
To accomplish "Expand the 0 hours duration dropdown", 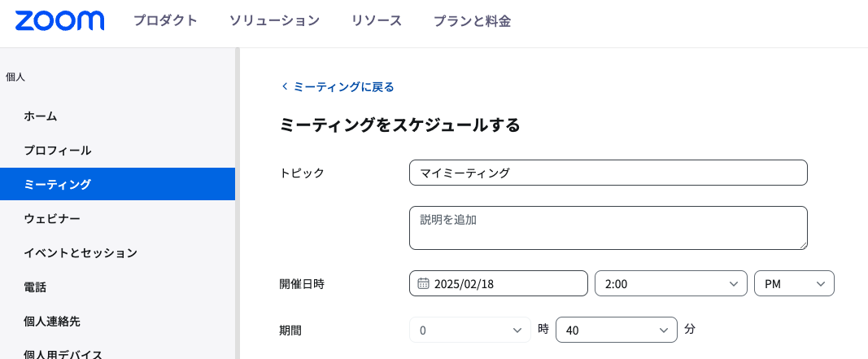I will (469, 330).
